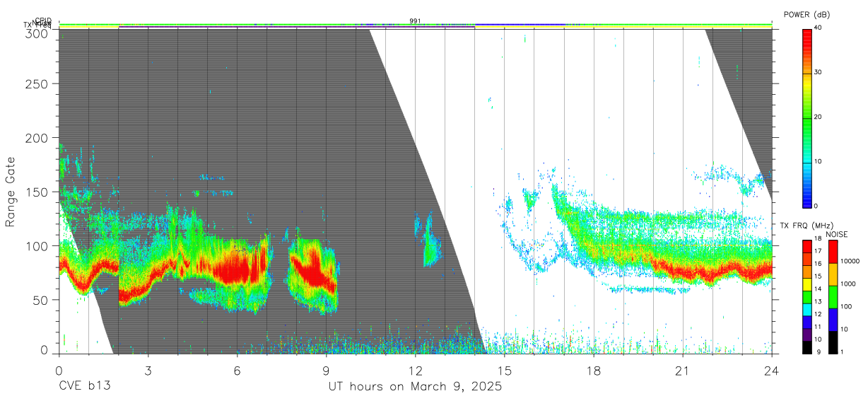Click the '150' range gate tick label

pos(37,192)
